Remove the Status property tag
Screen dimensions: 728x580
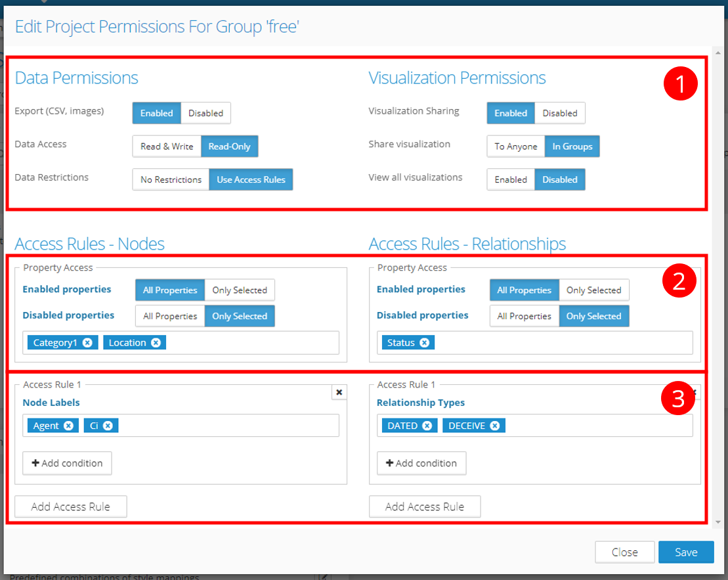(x=424, y=342)
